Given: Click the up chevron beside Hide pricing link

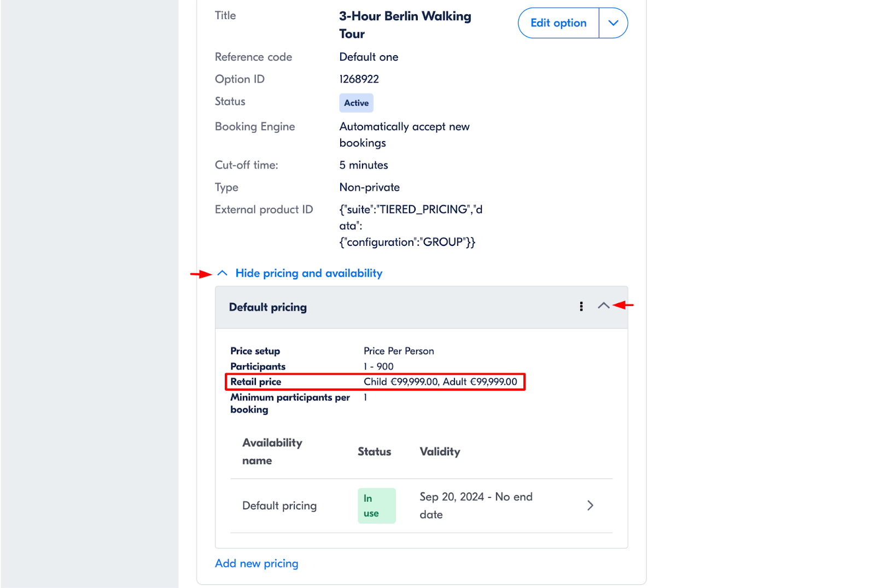Looking at the screenshot, I should 222,273.
